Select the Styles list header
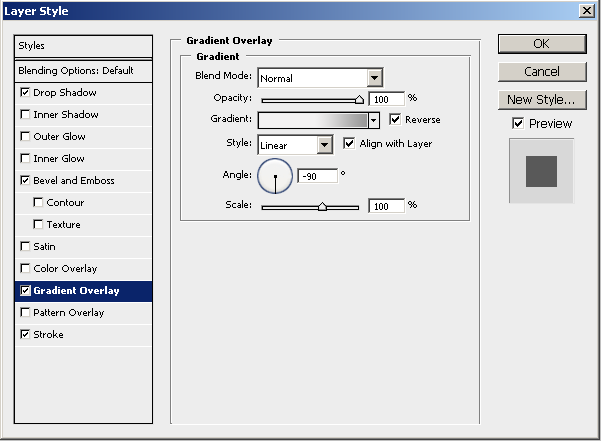This screenshot has height=441, width=601. tap(84, 46)
